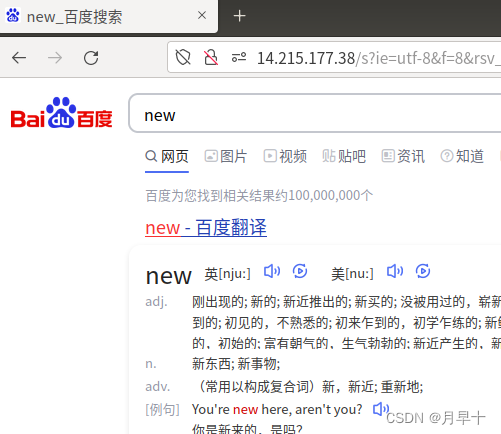Image resolution: width=501 pixels, height=434 pixels.
Task: Close the new_百度搜索 browser tab
Action: (x=202, y=15)
